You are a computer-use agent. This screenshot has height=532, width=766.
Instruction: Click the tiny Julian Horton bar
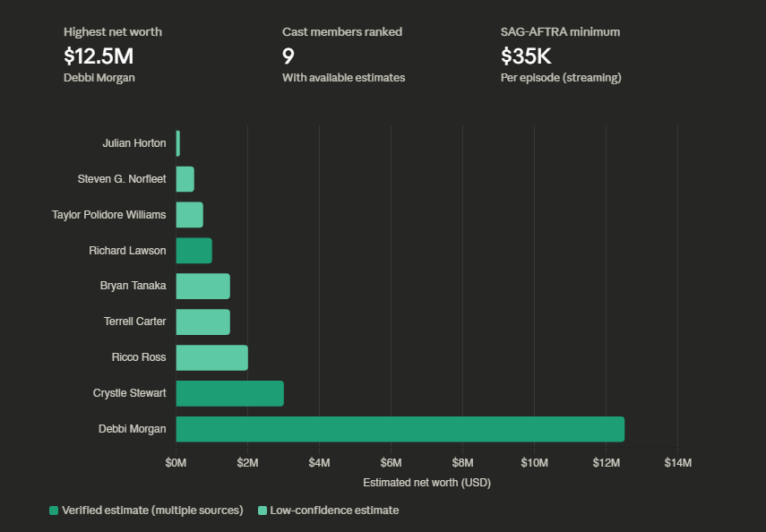[178, 143]
